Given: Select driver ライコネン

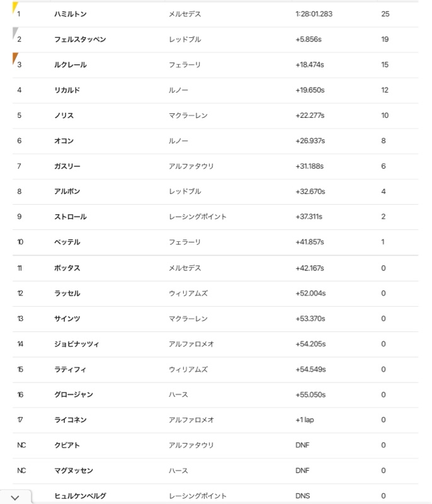Looking at the screenshot, I should (x=71, y=420).
